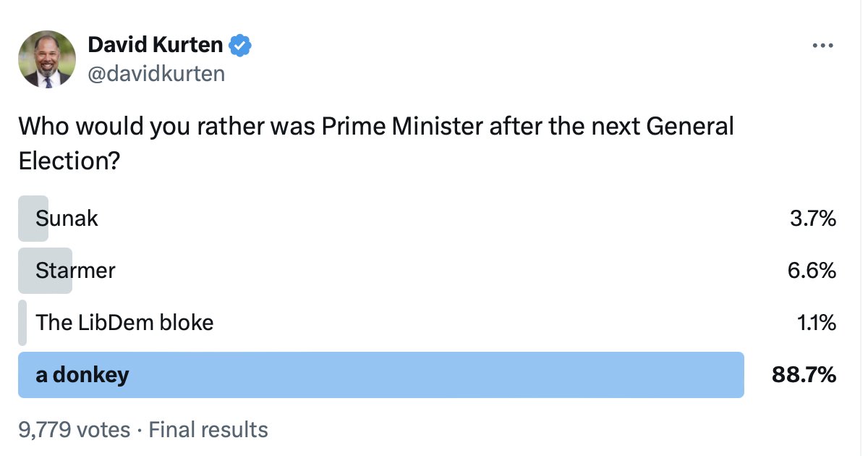This screenshot has width=868, height=456.
Task: Select the tweet question text
Action: click(x=376, y=143)
